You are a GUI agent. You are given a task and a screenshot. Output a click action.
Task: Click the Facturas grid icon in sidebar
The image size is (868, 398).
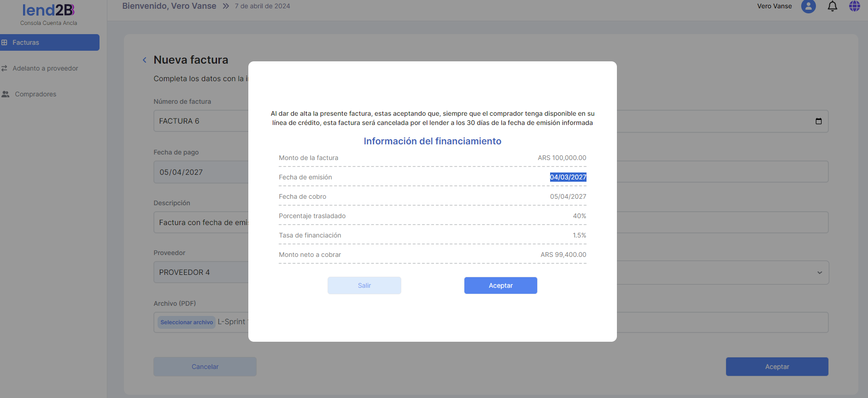click(5, 42)
